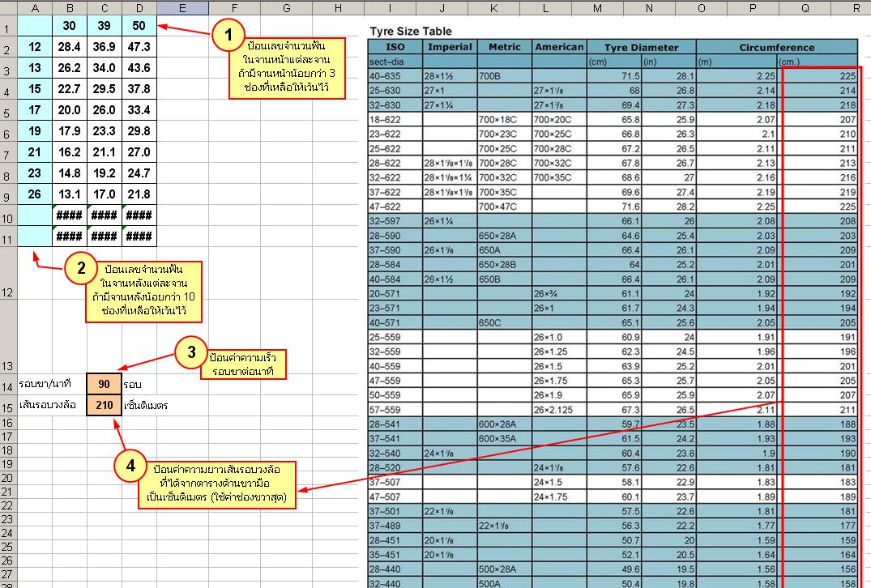Click speed cell showing 29.5
This screenshot has height=588, width=871.
tap(105, 89)
